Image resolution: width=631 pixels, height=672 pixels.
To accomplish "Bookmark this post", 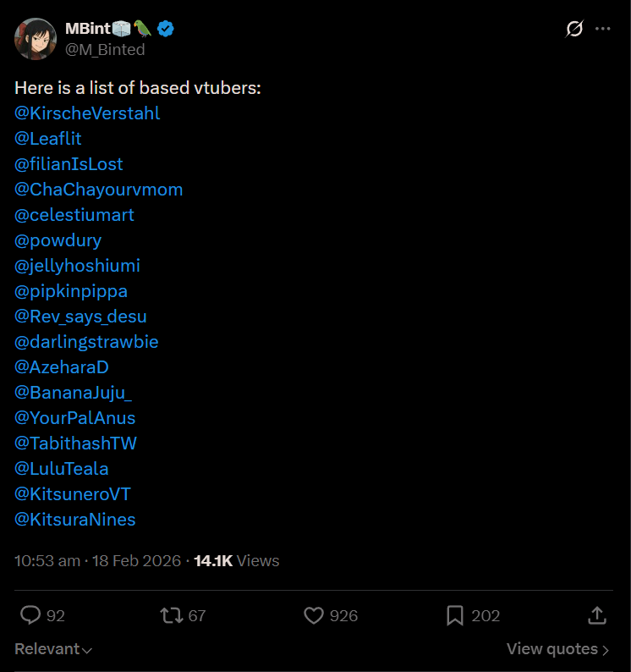I will (x=454, y=615).
